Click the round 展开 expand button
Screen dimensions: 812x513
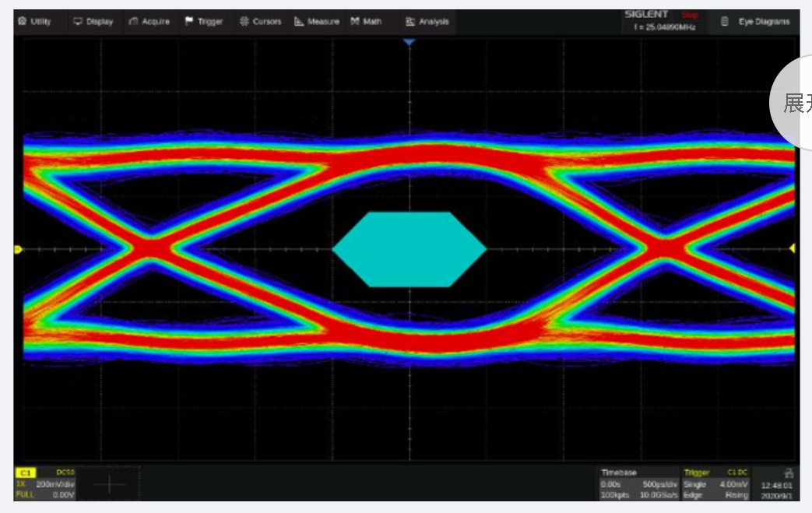tap(791, 103)
